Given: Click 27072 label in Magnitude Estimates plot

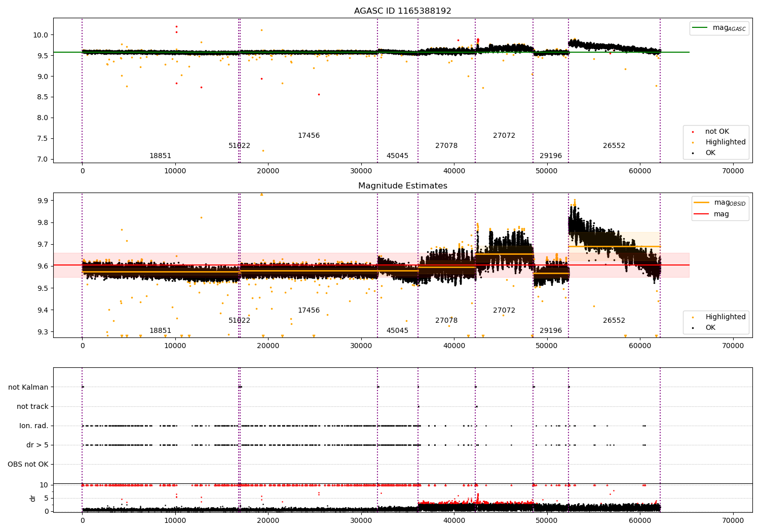Looking at the screenshot, I should (x=504, y=311).
